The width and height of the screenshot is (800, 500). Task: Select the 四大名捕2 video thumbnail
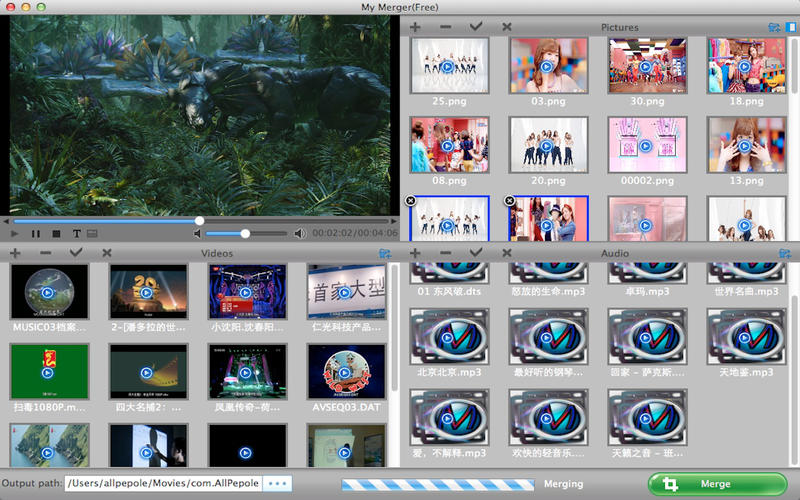[x=148, y=371]
